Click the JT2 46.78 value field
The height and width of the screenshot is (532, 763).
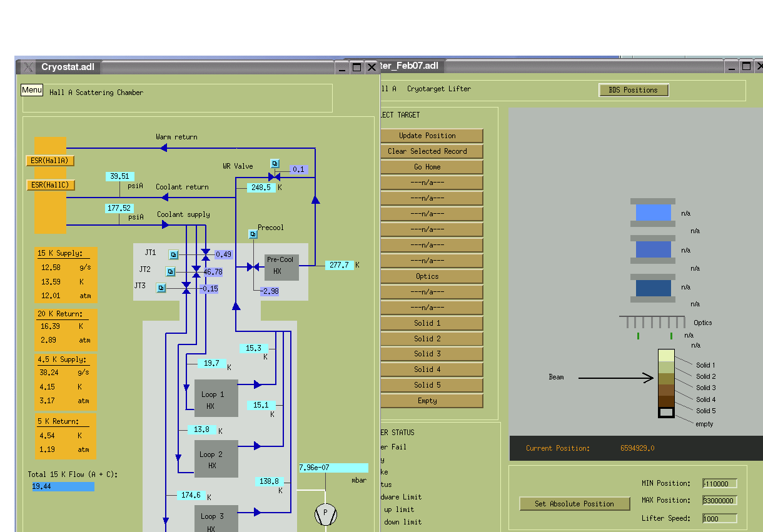point(213,272)
